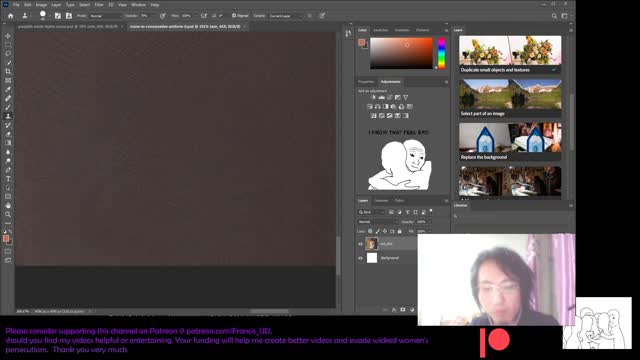Open the Channels tab
Image resolution: width=640 pixels, height=360 pixels.
click(x=381, y=201)
